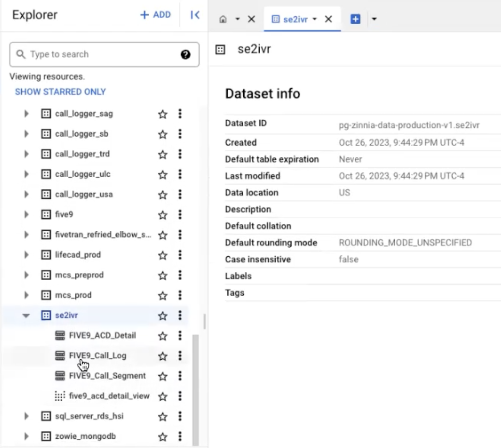
Task: Open dropdown arrow beside new tab button
Action: tap(374, 19)
